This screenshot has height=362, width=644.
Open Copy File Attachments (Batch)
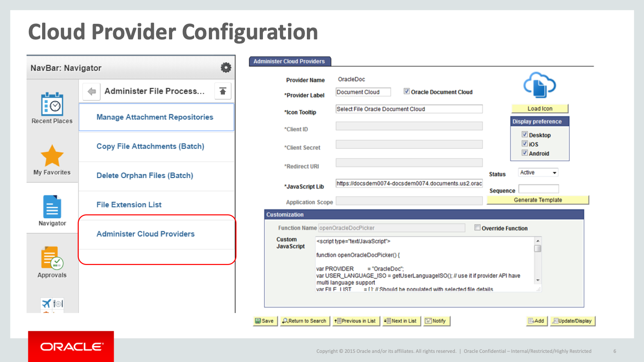tap(156, 146)
